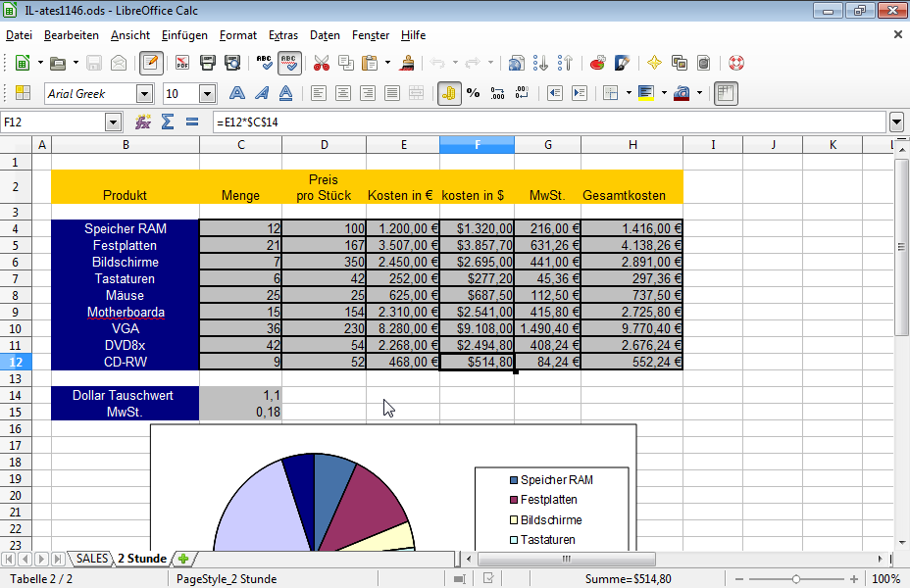910x588 pixels.
Task: Open the font size dropdown
Action: click(207, 93)
